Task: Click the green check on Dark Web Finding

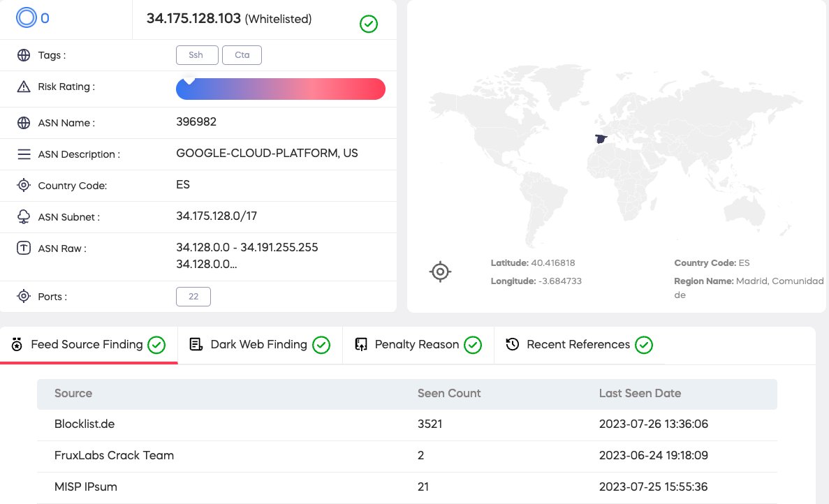Action: 321,345
